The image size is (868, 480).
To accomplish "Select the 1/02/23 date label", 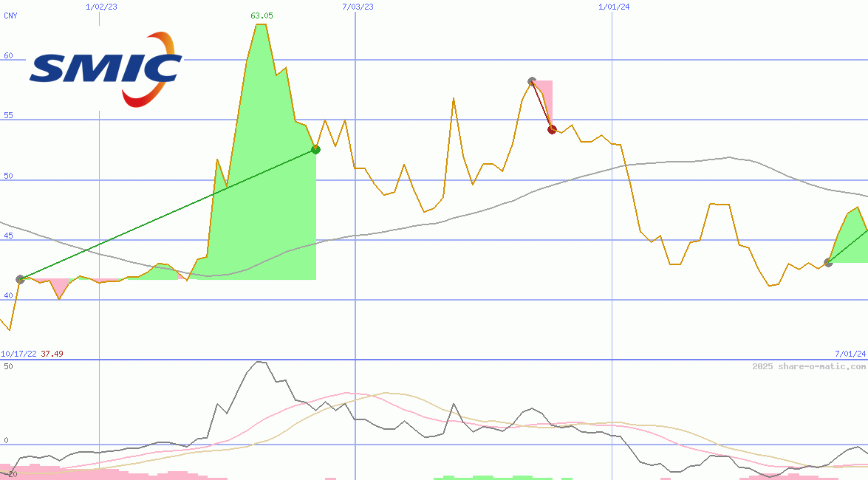I will (x=101, y=7).
